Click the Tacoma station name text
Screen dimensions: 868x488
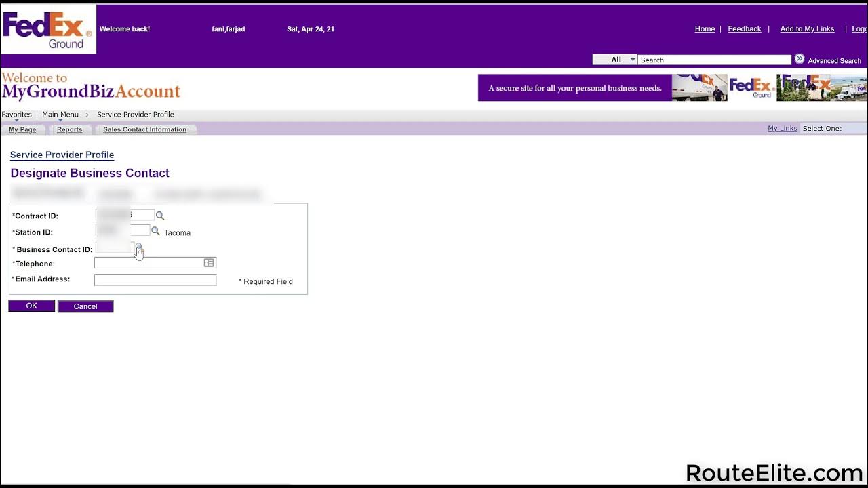click(x=177, y=233)
